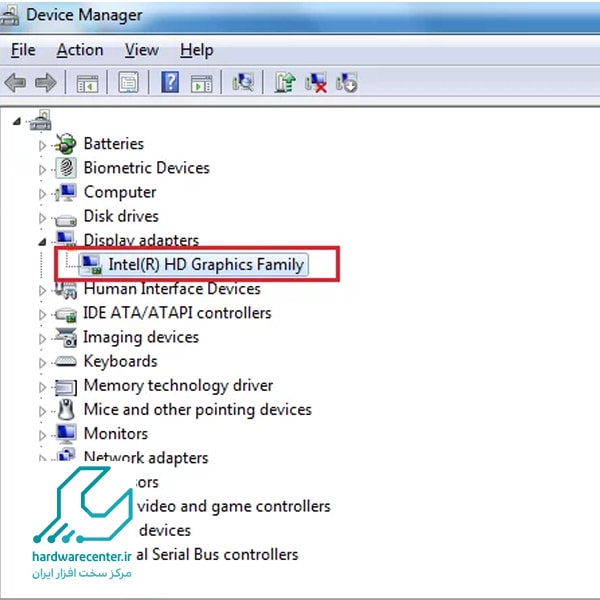Image resolution: width=600 pixels, height=600 pixels.
Task: Click the Monitors category icon
Action: point(66,434)
